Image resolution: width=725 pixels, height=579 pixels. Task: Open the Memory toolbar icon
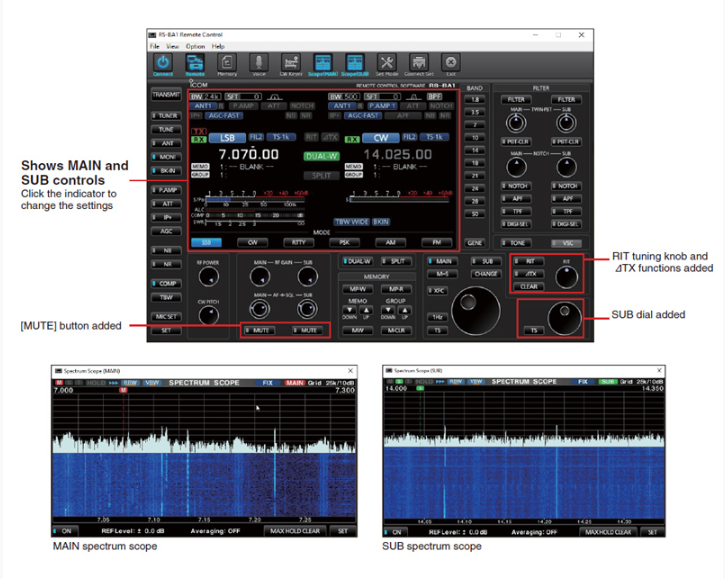pos(227,62)
